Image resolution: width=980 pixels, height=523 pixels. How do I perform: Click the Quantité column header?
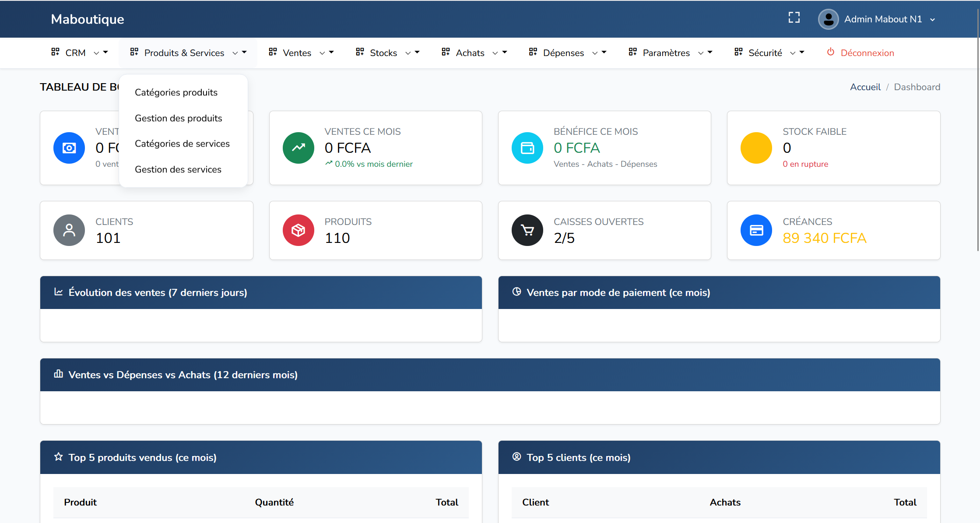[274, 502]
